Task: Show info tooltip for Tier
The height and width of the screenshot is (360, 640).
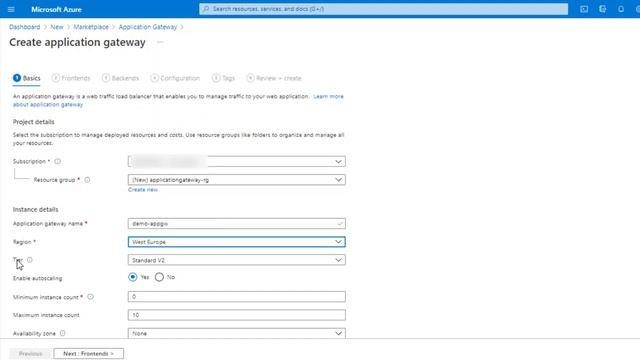Action: click(29, 260)
